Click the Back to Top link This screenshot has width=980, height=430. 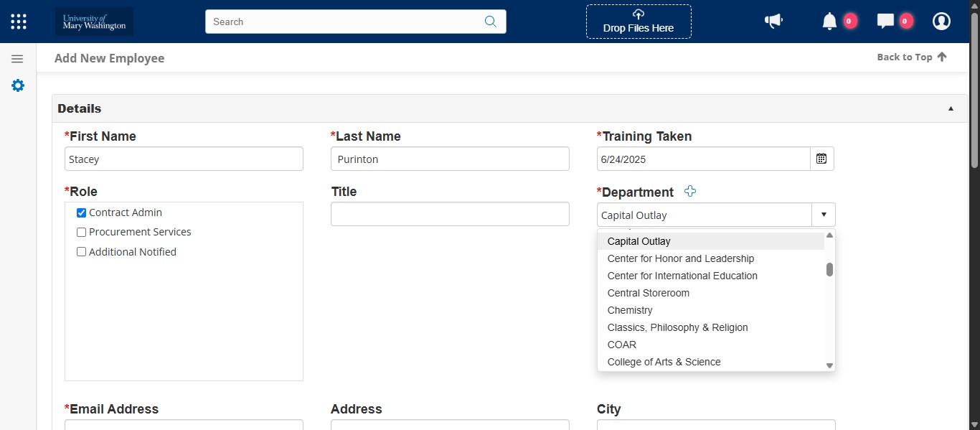(x=905, y=57)
